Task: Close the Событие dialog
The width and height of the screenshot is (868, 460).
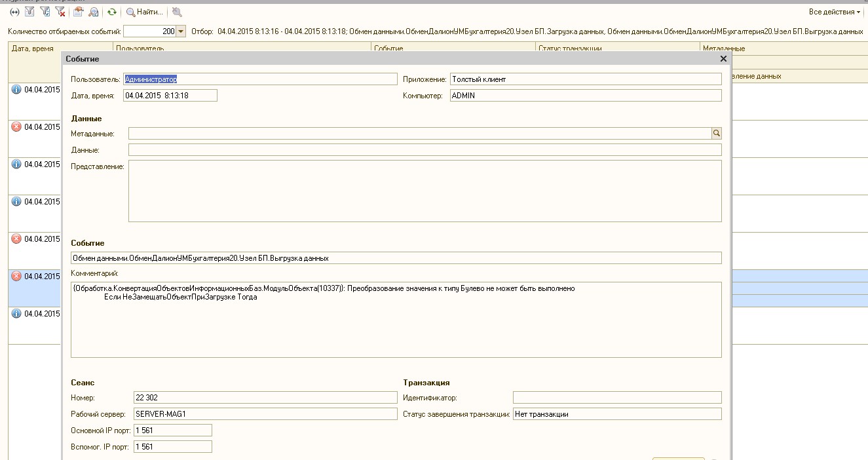Action: point(723,59)
